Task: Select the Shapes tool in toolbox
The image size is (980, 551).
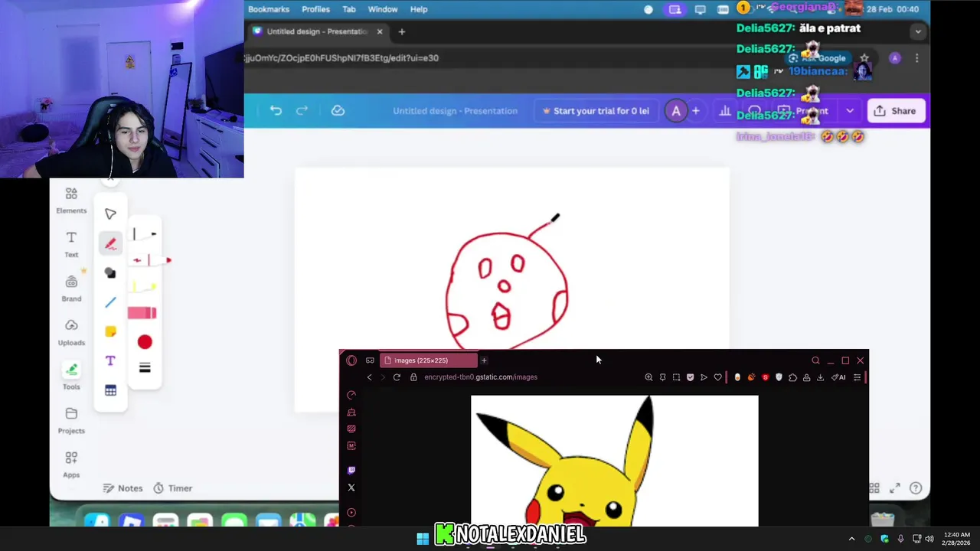Action: click(x=110, y=273)
